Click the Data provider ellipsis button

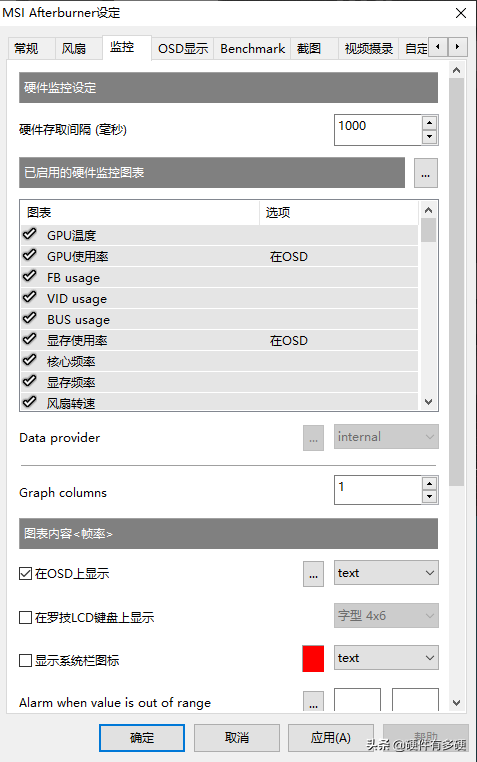[313, 438]
